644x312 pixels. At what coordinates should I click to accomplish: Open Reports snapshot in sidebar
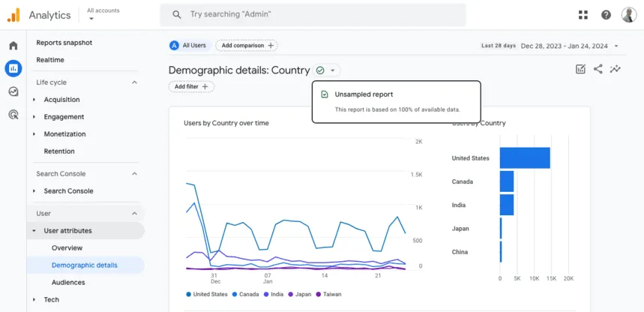[64, 43]
